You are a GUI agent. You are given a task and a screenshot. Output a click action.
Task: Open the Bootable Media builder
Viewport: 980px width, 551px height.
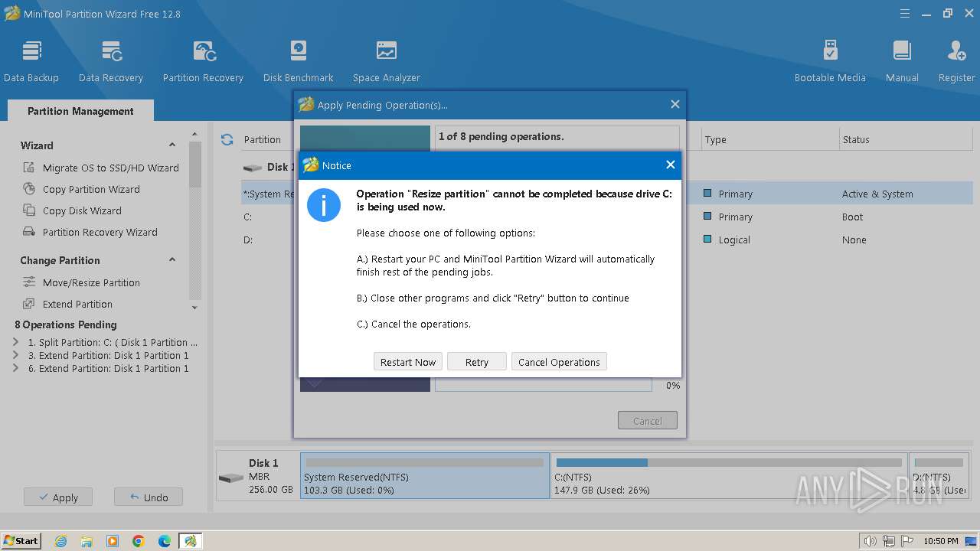coord(830,62)
